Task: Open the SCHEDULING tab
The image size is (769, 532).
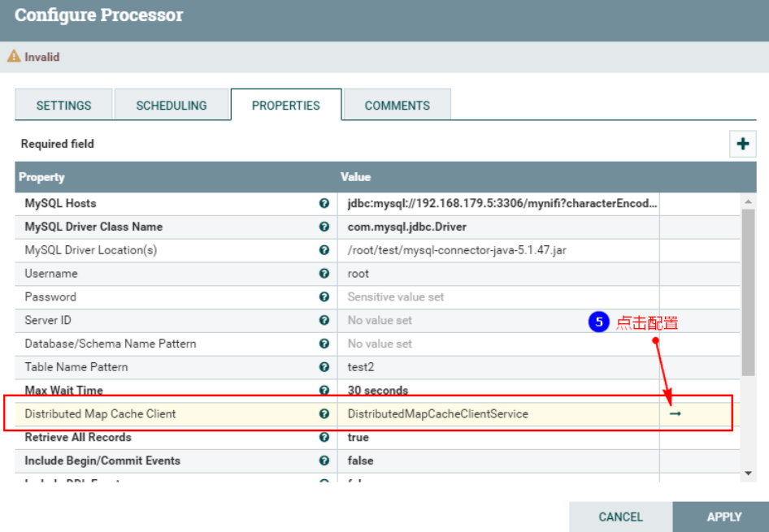Action: coord(172,105)
